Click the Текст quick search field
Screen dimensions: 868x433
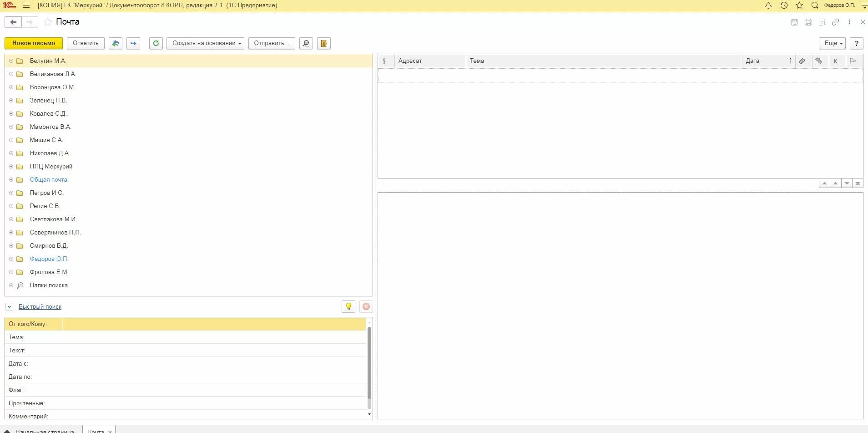(214, 351)
